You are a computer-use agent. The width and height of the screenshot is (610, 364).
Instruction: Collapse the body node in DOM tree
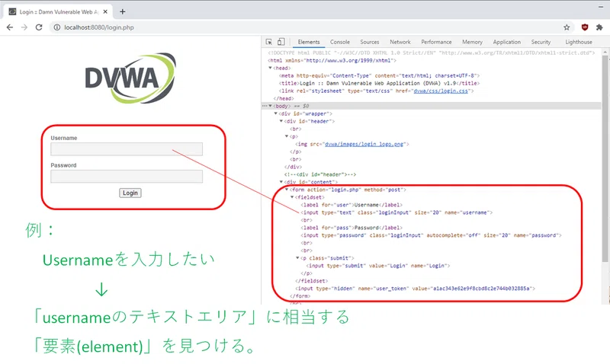coord(271,106)
